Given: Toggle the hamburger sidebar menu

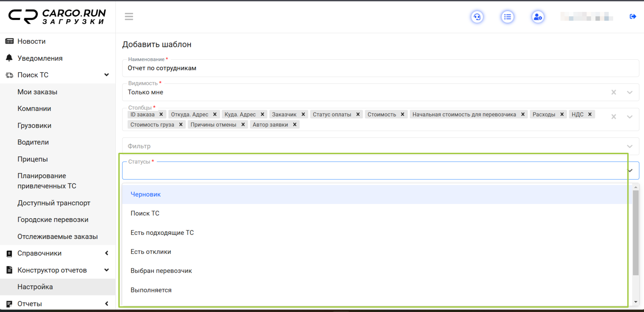Looking at the screenshot, I should pos(129,17).
